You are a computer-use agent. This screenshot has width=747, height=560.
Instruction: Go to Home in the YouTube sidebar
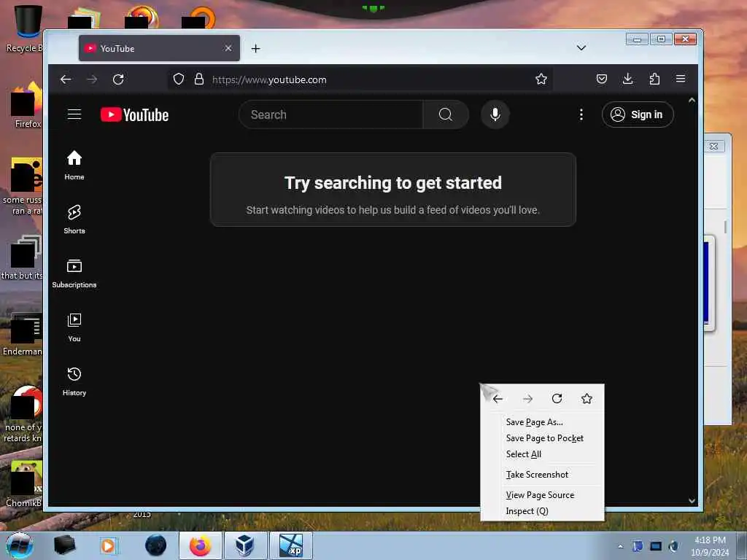tap(74, 166)
